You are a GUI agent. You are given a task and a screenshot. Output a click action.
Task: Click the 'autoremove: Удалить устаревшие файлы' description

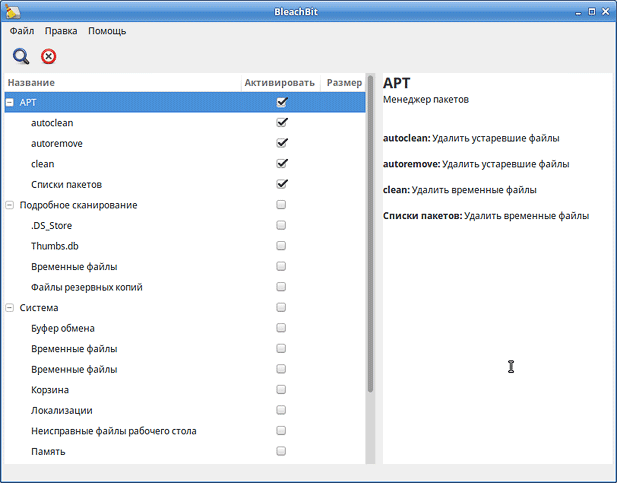click(476, 164)
